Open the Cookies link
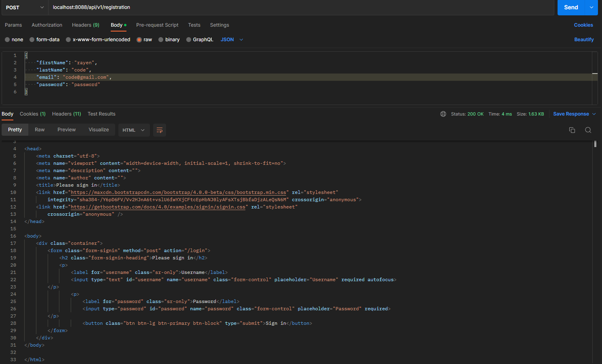Image resolution: width=602 pixels, height=364 pixels. [x=583, y=25]
